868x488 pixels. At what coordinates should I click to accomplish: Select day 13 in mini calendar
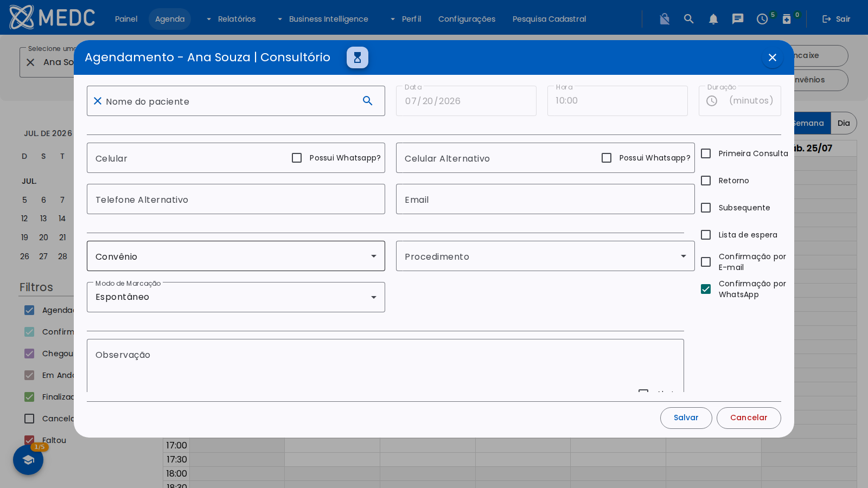pyautogui.click(x=43, y=219)
